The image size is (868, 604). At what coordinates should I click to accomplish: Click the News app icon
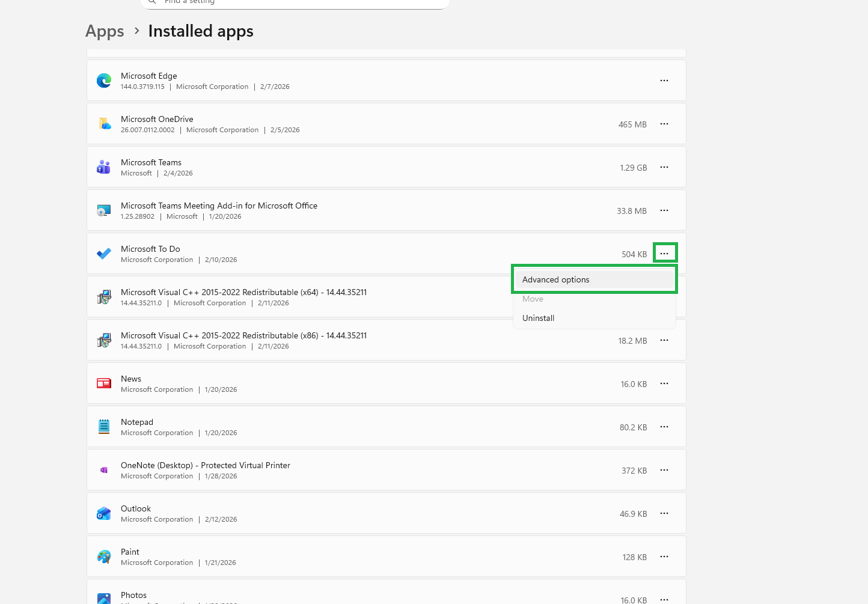(104, 383)
